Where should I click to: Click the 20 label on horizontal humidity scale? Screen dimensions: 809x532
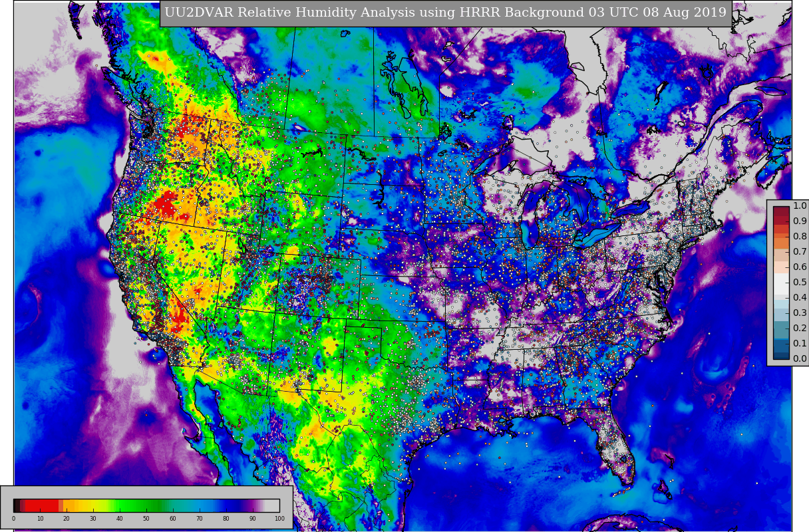coord(67,519)
